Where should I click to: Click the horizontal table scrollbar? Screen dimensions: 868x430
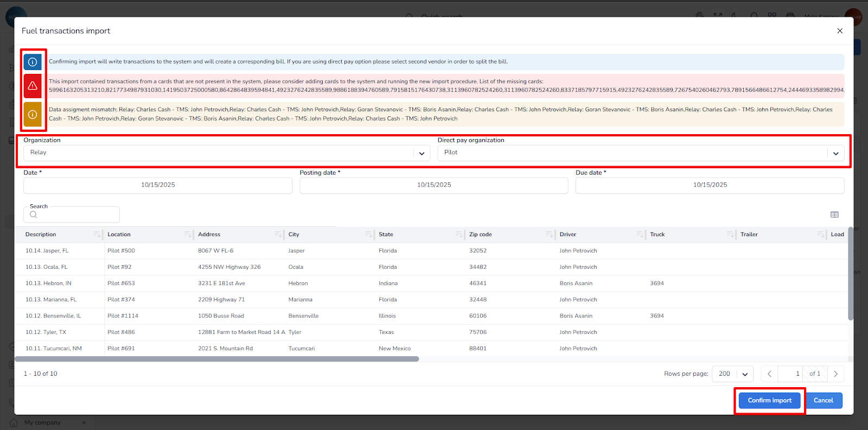click(217, 359)
